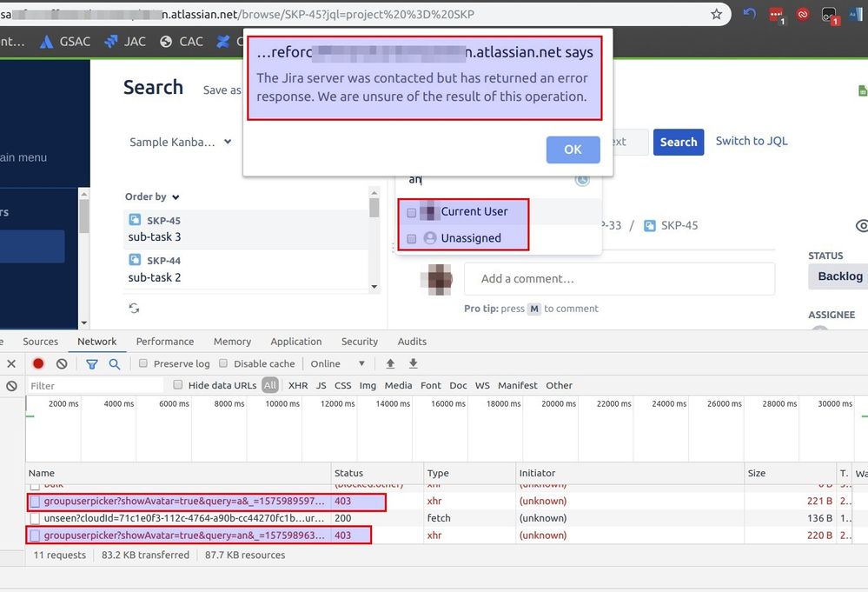Open the GSAC bookmark
Image resolution: width=868 pixels, height=592 pixels.
[65, 42]
